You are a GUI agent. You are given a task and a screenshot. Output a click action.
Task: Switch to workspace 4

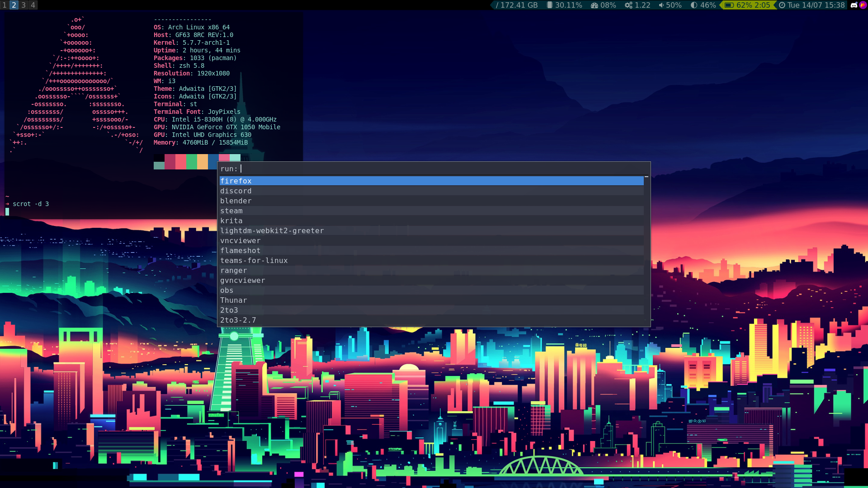(33, 5)
